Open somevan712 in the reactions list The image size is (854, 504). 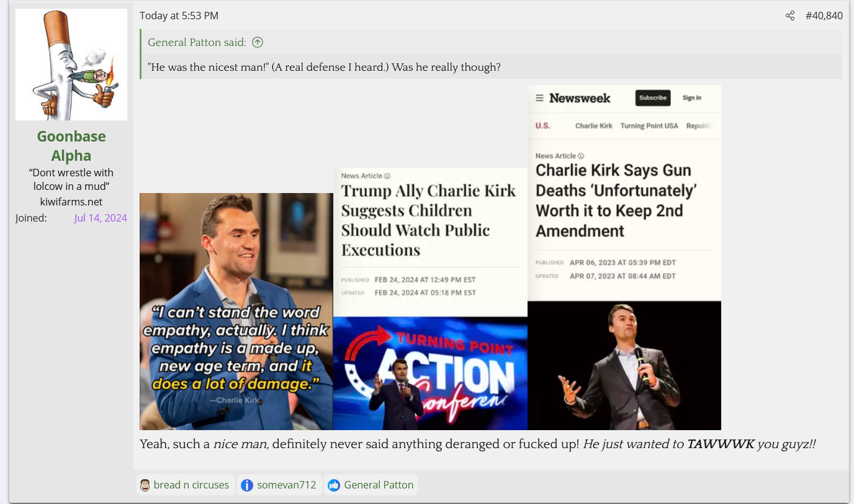pyautogui.click(x=286, y=485)
